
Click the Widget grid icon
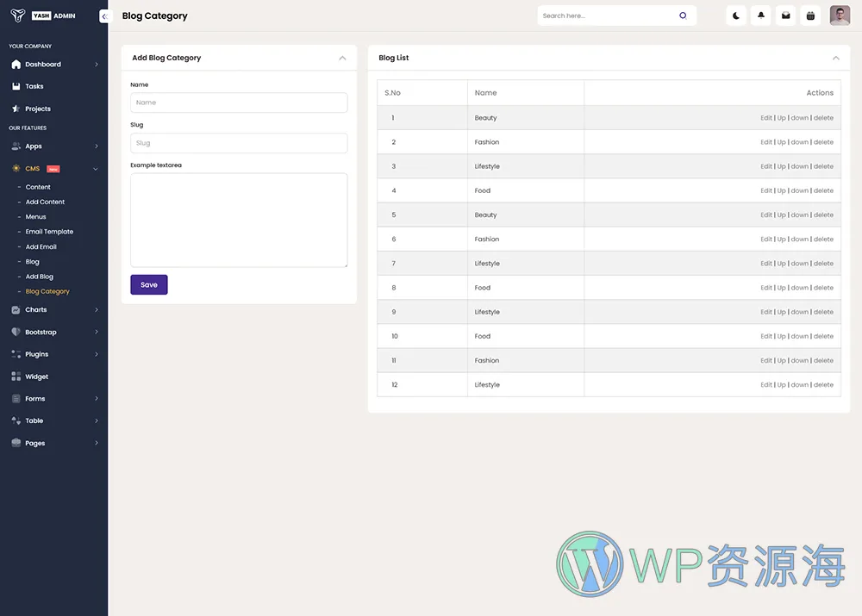click(16, 376)
